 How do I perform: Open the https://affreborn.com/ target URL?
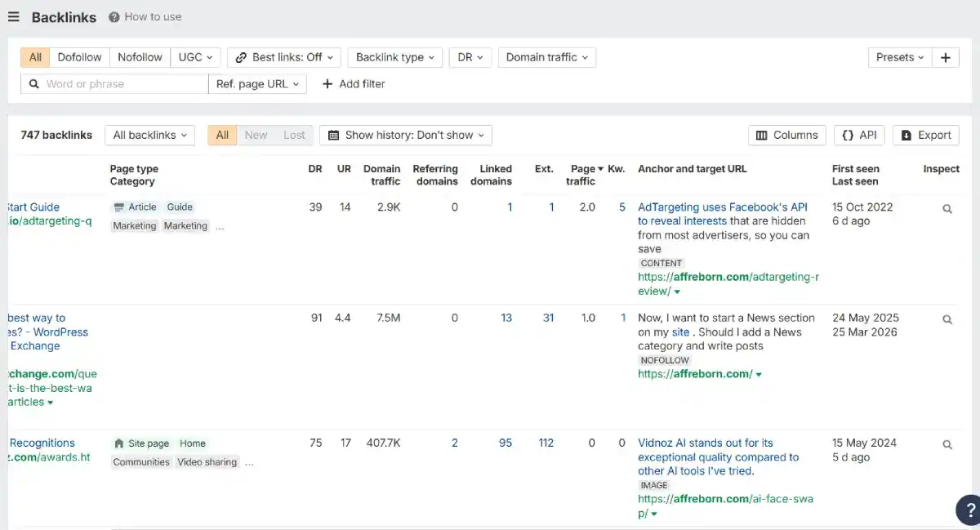[x=695, y=374]
